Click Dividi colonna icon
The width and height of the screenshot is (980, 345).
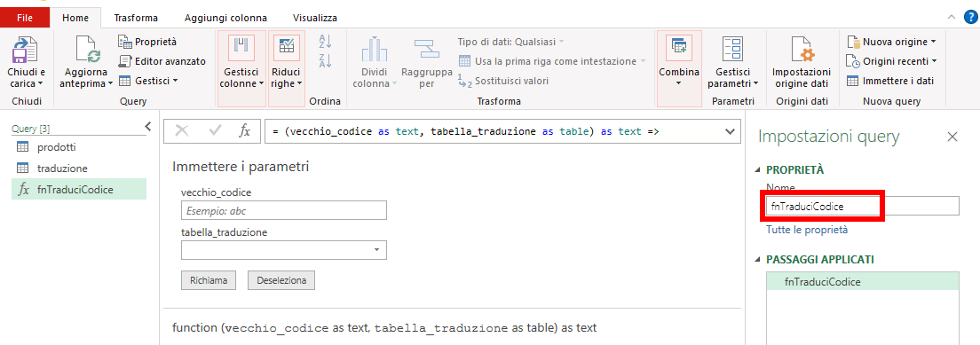tap(375, 50)
